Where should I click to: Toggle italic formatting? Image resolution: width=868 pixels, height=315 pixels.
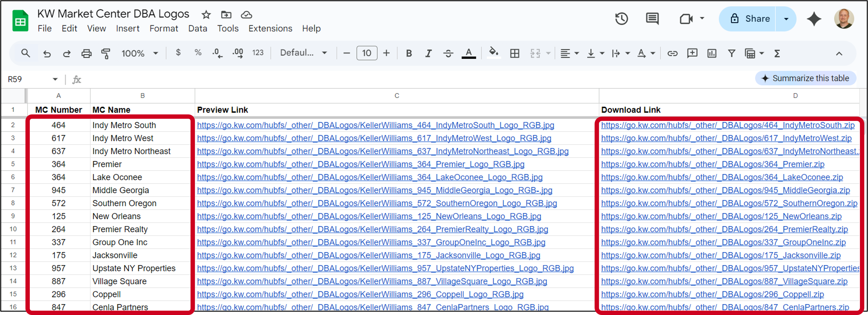pos(428,53)
